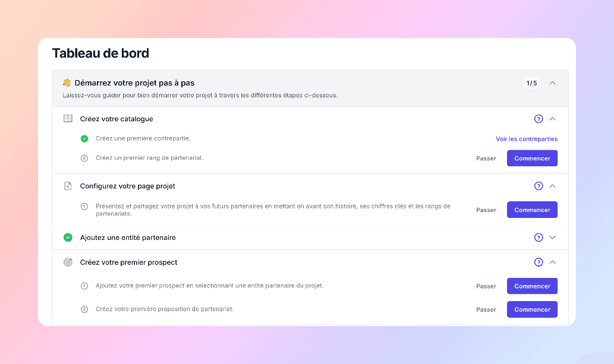
Task: Click green check beside première contrepartie
Action: (84, 138)
